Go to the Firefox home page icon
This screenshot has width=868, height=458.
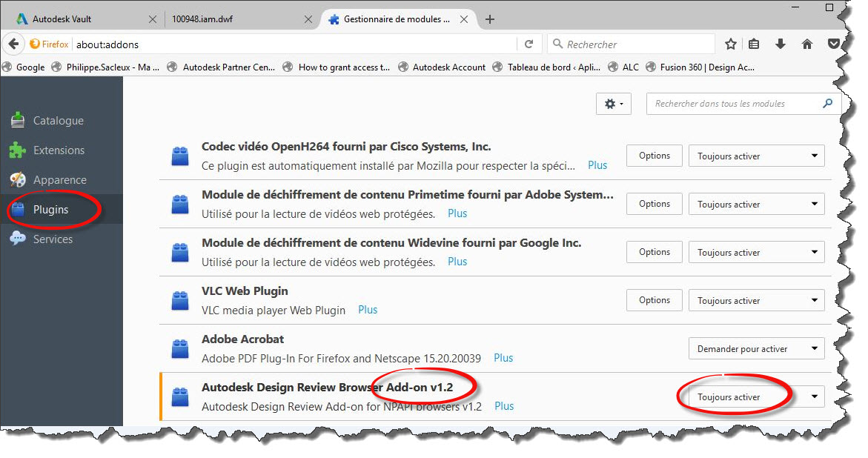(x=807, y=44)
